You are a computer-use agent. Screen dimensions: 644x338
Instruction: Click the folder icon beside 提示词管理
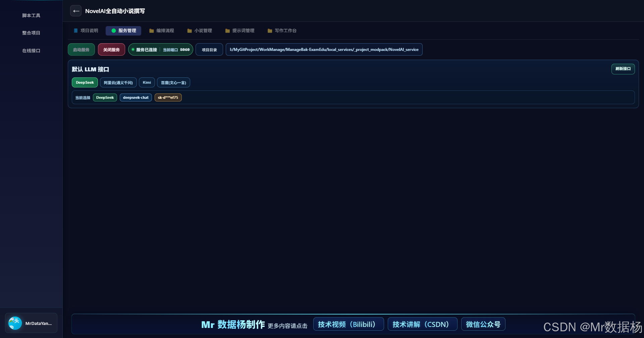227,31
